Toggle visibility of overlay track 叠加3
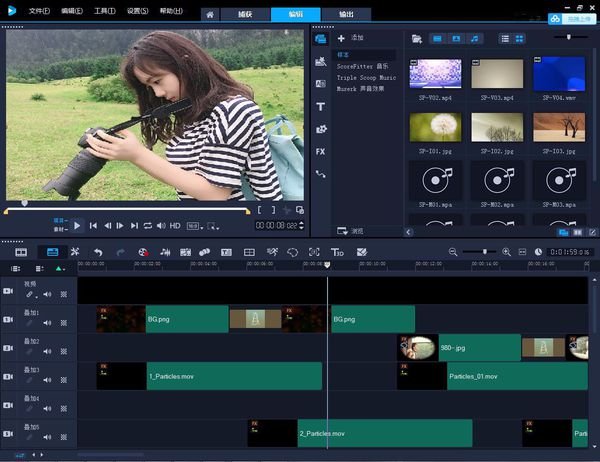The height and width of the screenshot is (462, 600). click(8, 376)
